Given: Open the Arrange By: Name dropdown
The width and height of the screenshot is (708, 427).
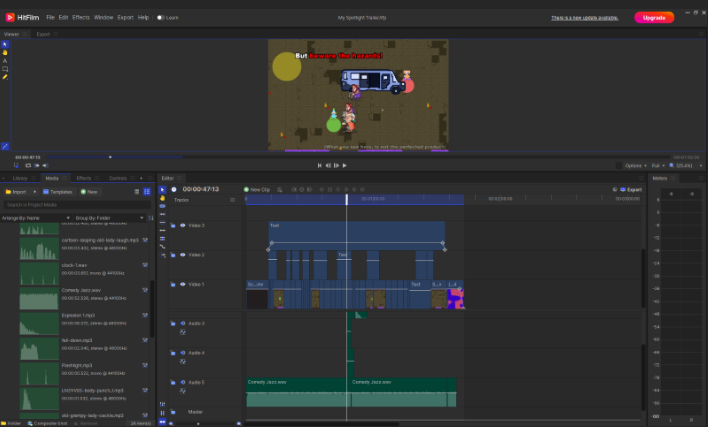Looking at the screenshot, I should tap(35, 218).
